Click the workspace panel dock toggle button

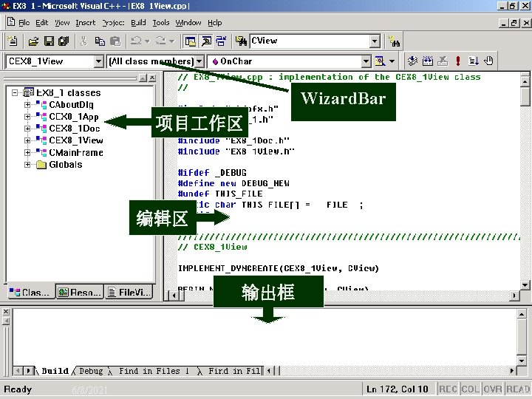(x=143, y=78)
